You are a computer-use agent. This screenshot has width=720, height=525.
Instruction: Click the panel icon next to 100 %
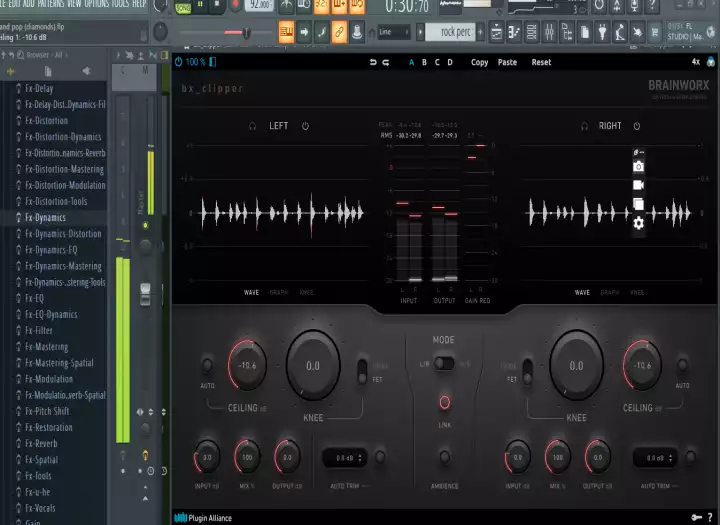[213, 62]
